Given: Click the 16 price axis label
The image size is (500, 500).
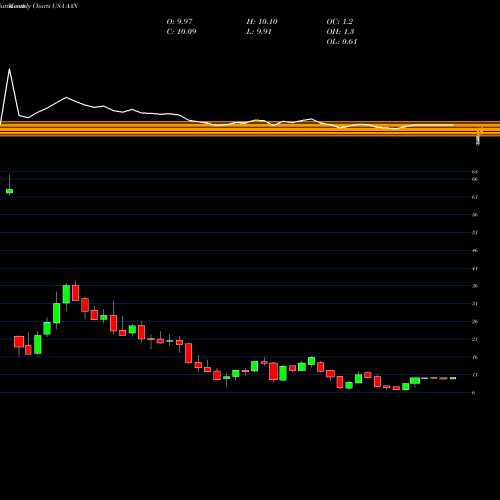Looking at the screenshot, I should (x=475, y=357).
